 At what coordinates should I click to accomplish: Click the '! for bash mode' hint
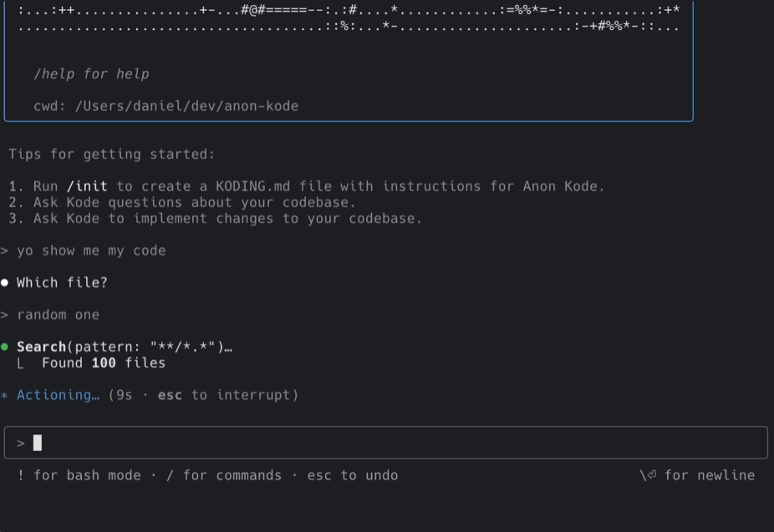79,475
